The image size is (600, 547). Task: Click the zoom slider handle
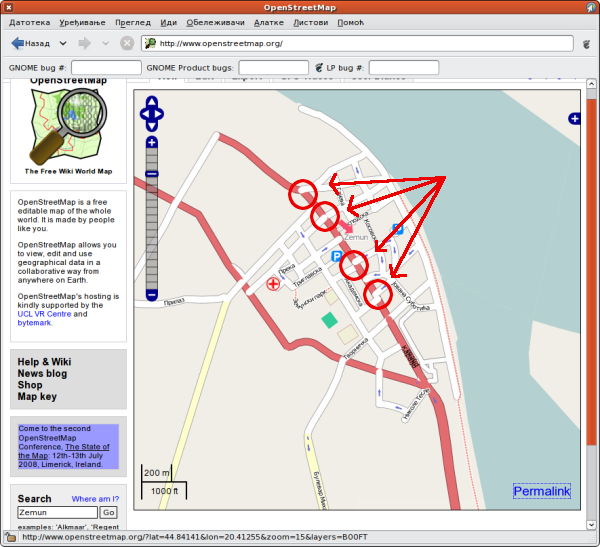pos(152,174)
